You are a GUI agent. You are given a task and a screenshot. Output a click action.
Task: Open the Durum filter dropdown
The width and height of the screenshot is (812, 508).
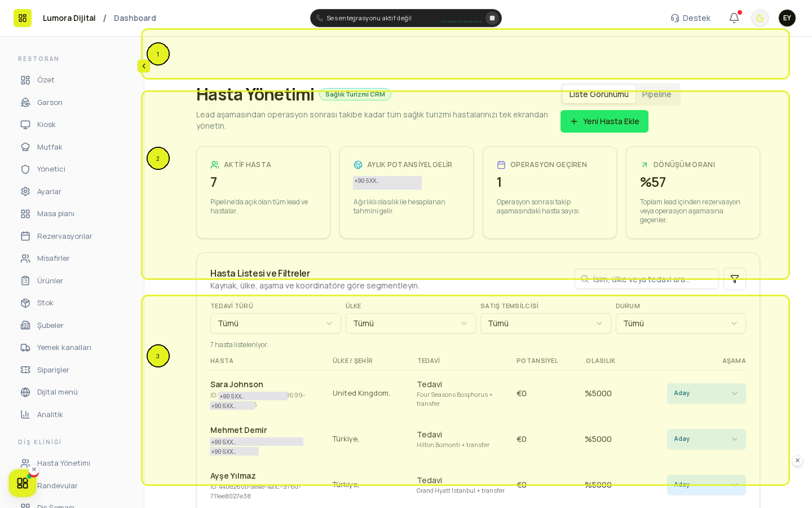(681, 323)
